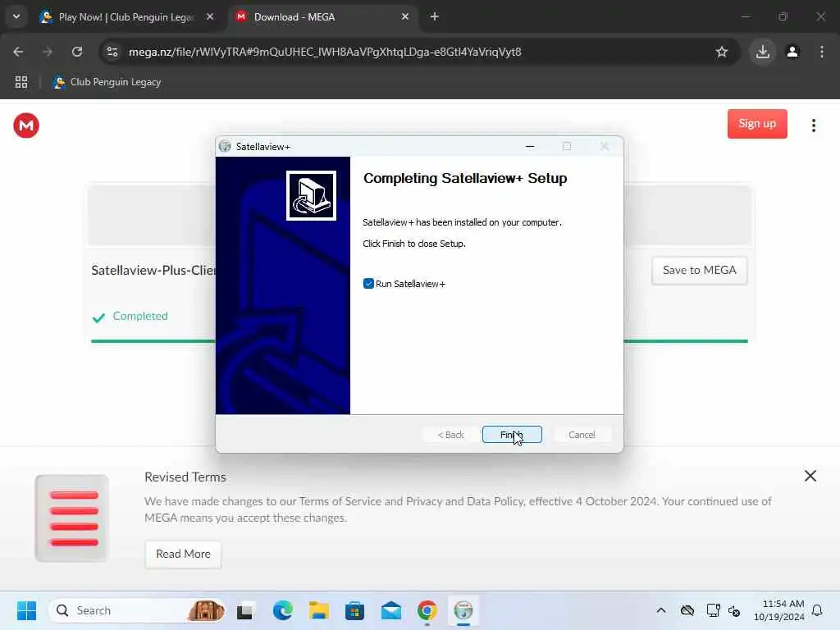This screenshot has width=840, height=630.
Task: Launch Microsoft Edge from the taskbar
Action: point(282,610)
